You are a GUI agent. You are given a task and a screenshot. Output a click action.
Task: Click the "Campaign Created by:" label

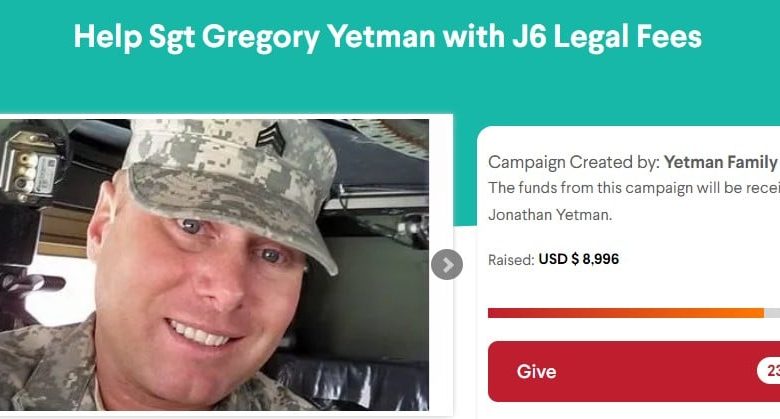(574, 162)
